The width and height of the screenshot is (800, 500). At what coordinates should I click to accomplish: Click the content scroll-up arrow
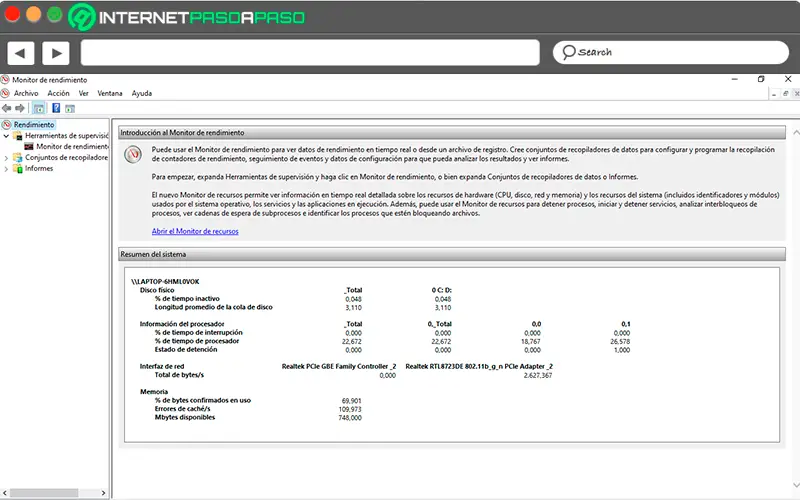(796, 132)
